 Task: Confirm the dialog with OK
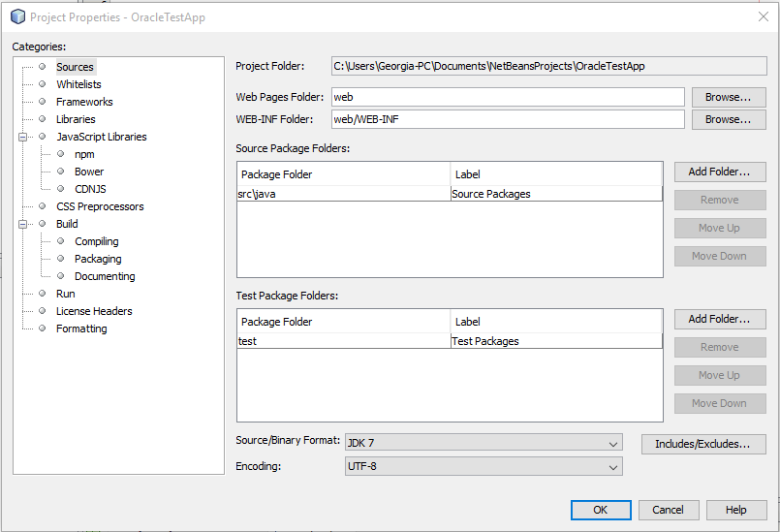(600, 510)
